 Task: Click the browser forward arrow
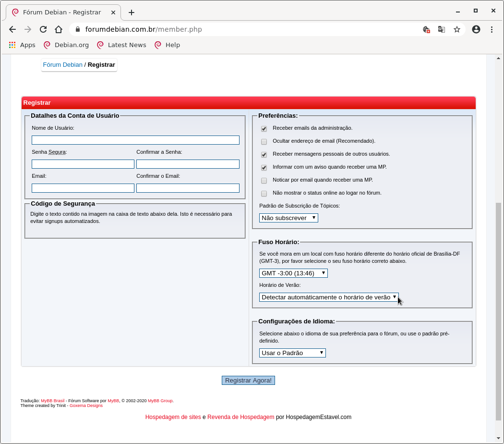[28, 29]
